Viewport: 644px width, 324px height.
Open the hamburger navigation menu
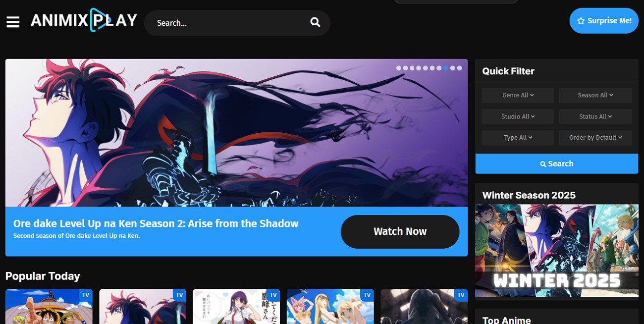(13, 22)
